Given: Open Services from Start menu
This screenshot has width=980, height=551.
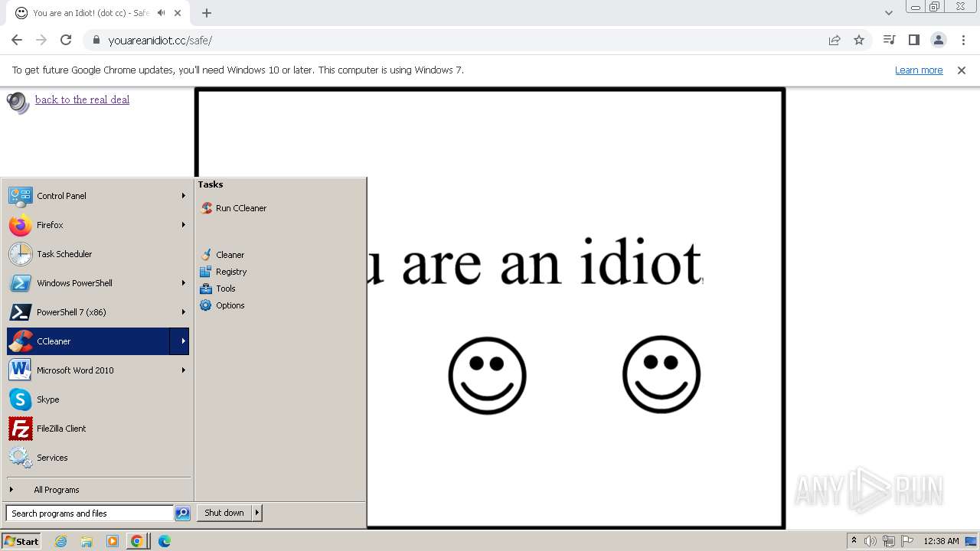Looking at the screenshot, I should coord(98,458).
